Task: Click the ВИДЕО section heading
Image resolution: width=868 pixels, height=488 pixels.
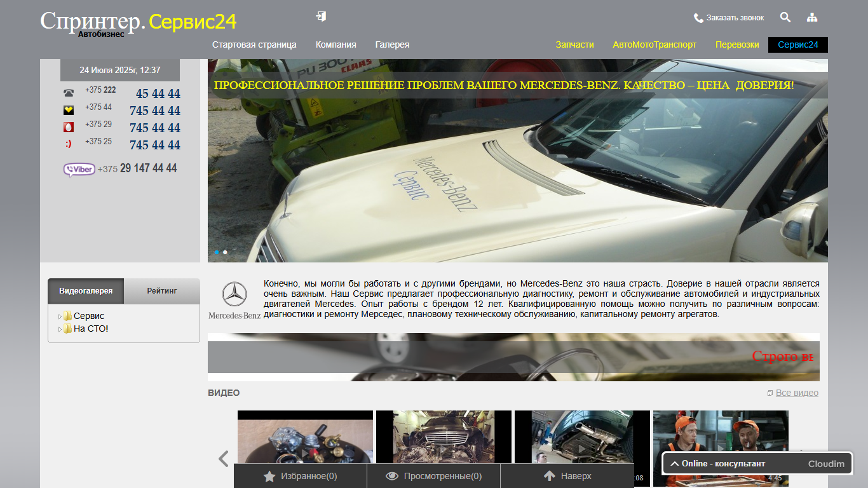Action: pos(224,393)
